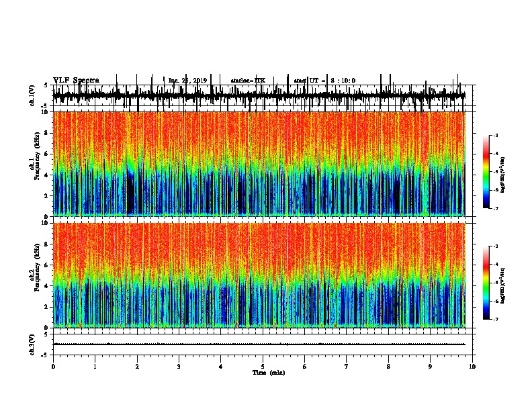The width and height of the screenshot is (532, 411).
Task: Click the -3 label on ch.2 color bar
Action: tap(495, 246)
